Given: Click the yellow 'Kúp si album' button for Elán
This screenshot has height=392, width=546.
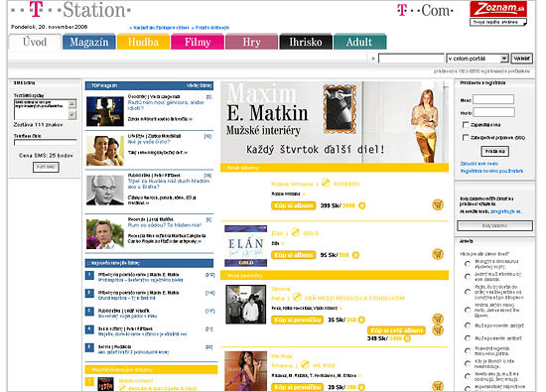Looking at the screenshot, I should pos(294,255).
